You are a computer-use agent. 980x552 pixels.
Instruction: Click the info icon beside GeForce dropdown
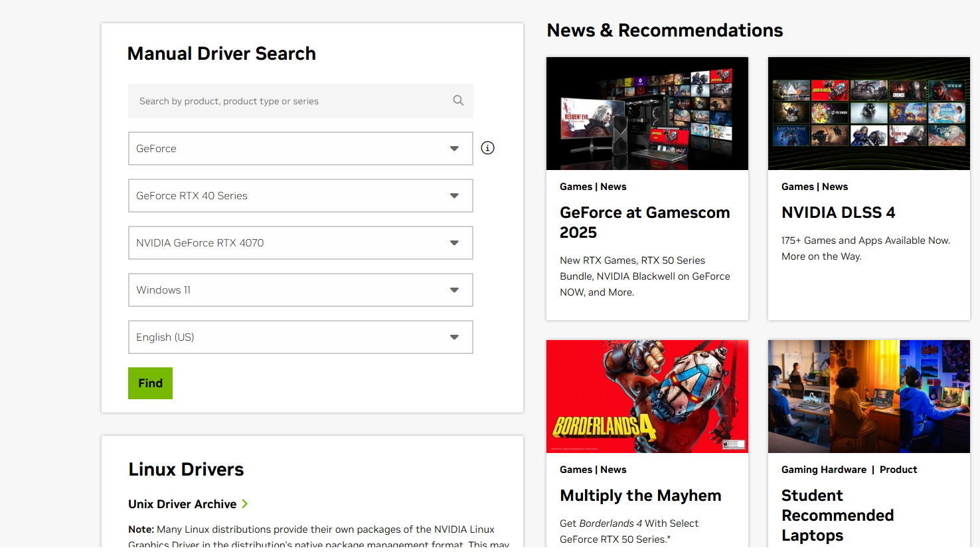coord(487,148)
